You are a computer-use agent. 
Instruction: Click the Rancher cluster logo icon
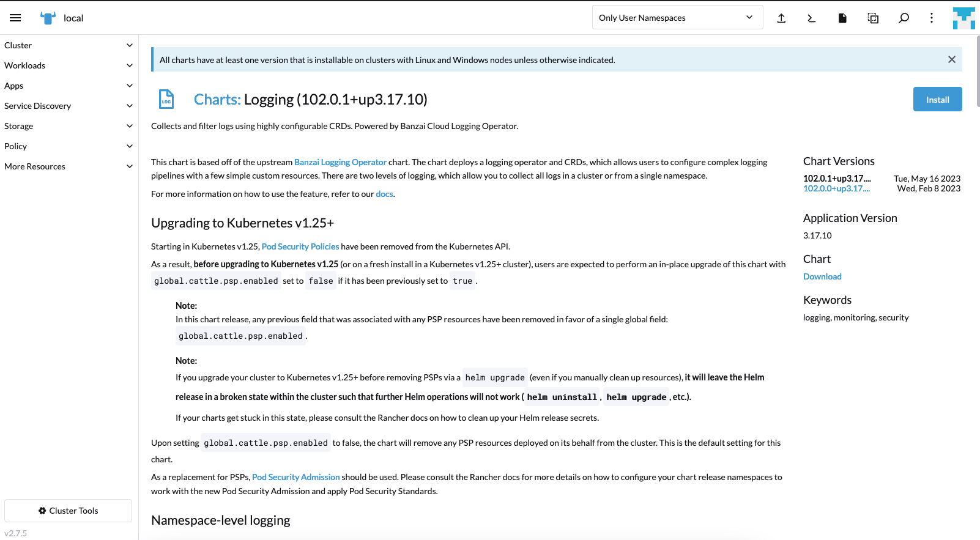point(48,18)
